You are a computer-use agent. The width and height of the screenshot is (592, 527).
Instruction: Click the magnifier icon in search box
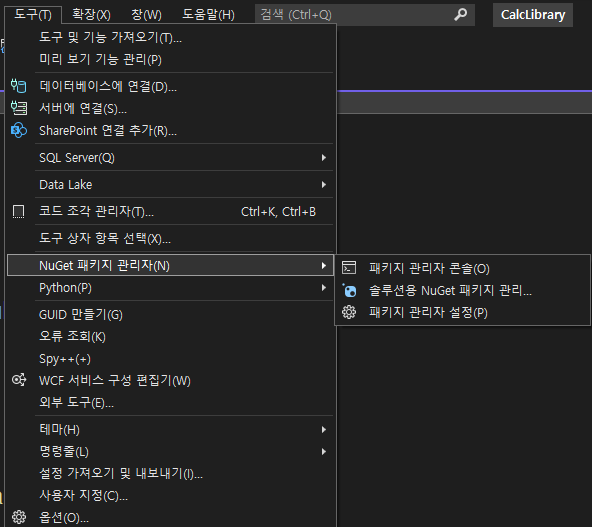pyautogui.click(x=460, y=15)
